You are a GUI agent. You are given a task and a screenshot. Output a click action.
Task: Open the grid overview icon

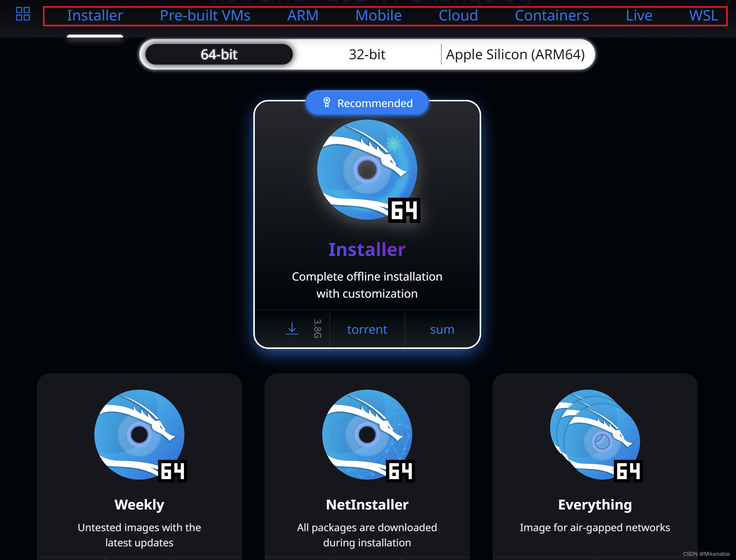point(23,14)
